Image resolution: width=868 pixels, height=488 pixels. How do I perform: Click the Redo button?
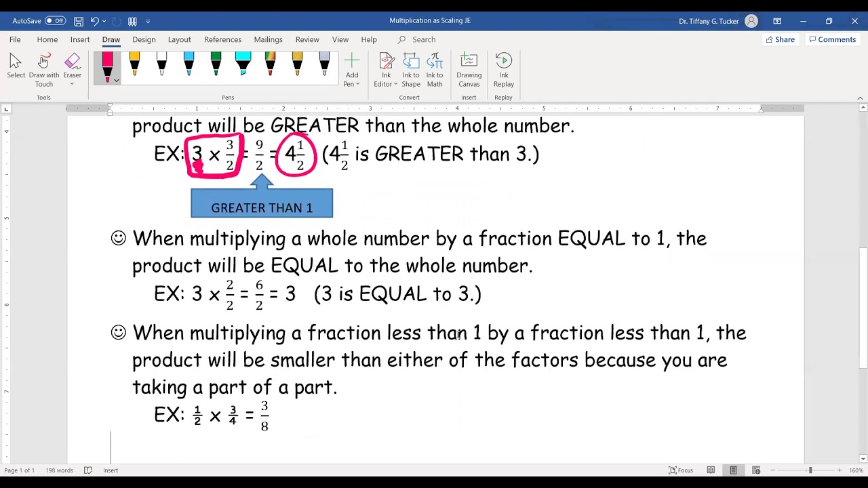115,21
